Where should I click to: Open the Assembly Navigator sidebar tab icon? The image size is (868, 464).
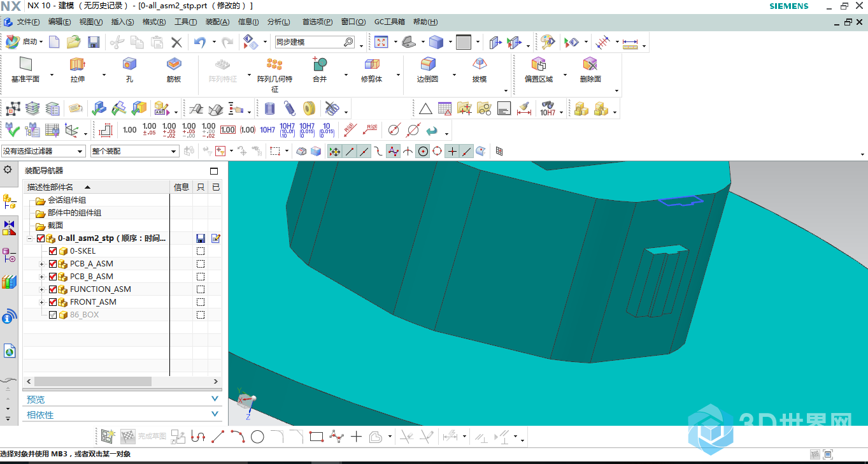pyautogui.click(x=10, y=202)
